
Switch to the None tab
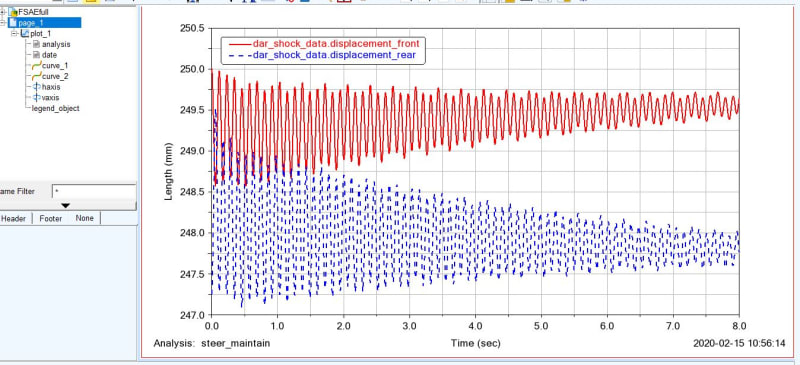click(x=85, y=218)
